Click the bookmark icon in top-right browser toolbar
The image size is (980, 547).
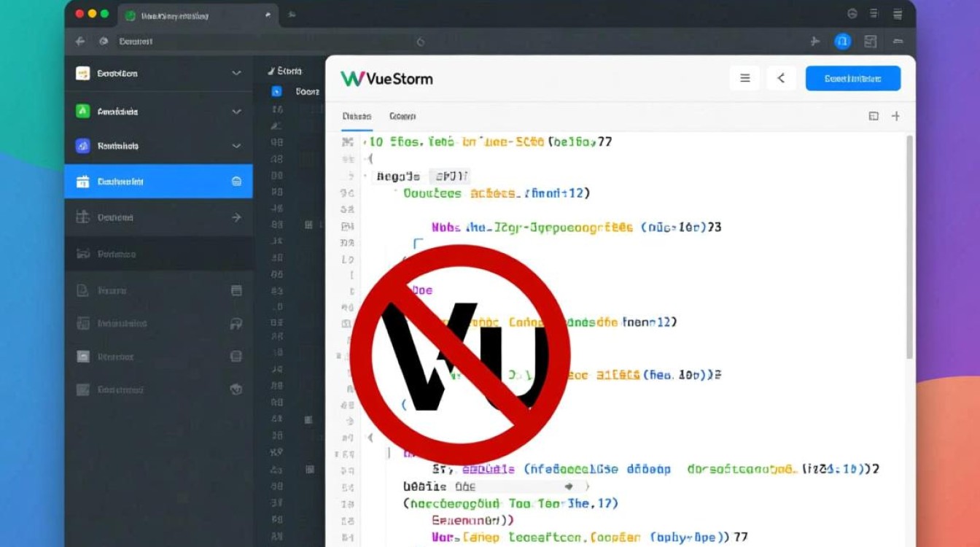pos(870,42)
